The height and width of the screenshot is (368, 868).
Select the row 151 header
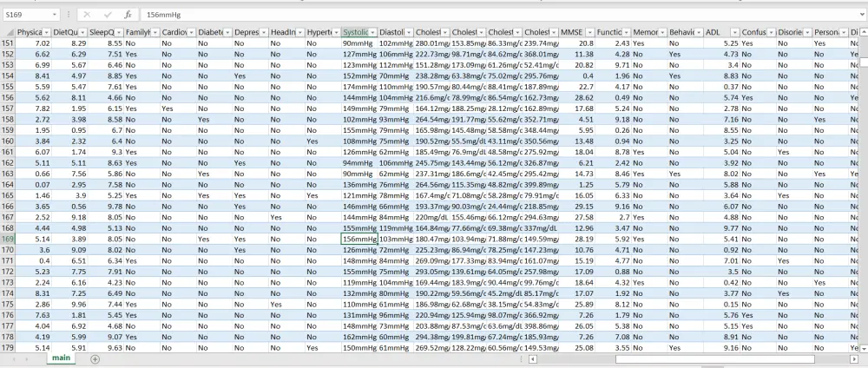(x=8, y=43)
